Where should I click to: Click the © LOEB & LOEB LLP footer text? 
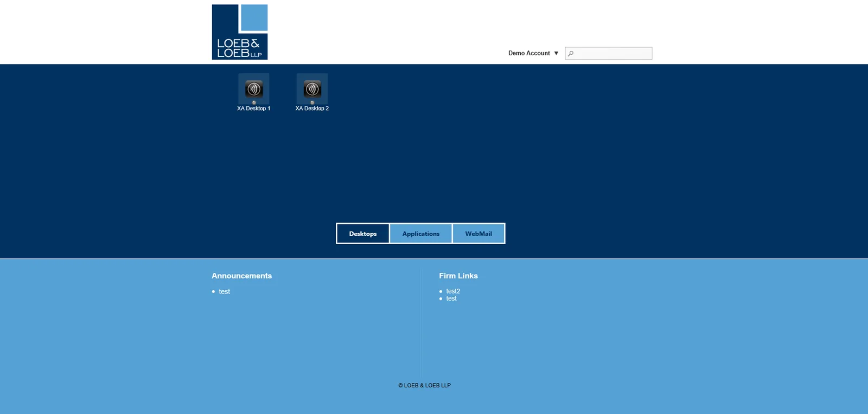(x=425, y=385)
